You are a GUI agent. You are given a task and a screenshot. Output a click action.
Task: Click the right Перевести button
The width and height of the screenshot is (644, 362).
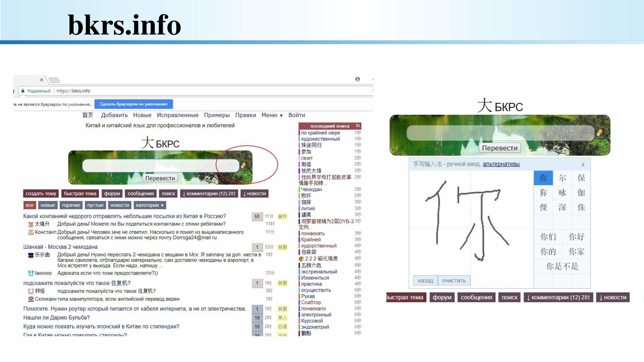(x=500, y=148)
